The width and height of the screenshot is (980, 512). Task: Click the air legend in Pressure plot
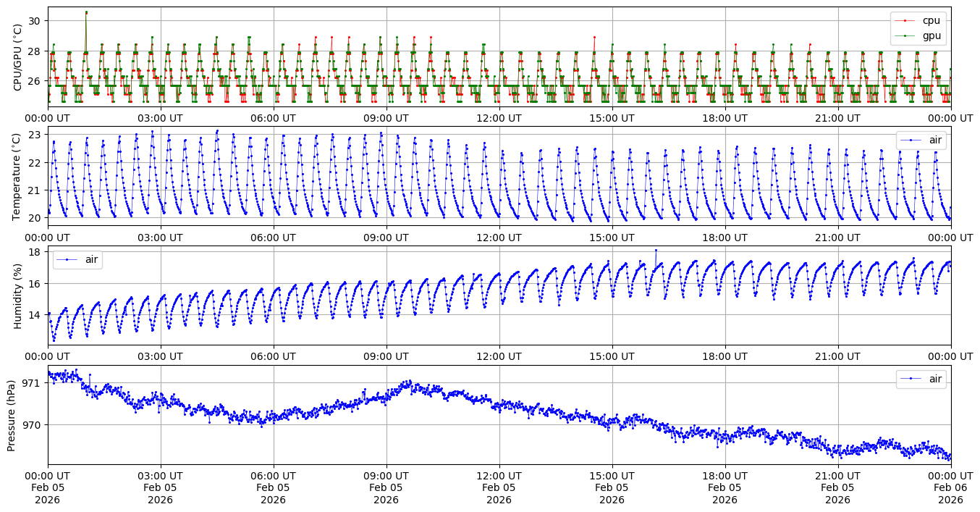point(921,379)
